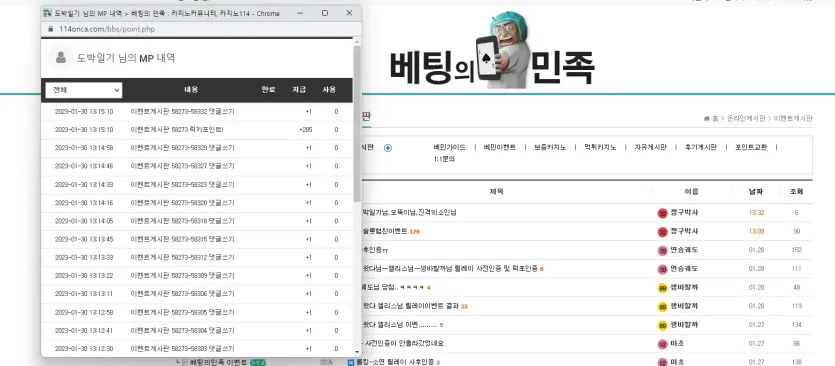
Task: Open the 베민가이드 menu item
Action: (449, 148)
